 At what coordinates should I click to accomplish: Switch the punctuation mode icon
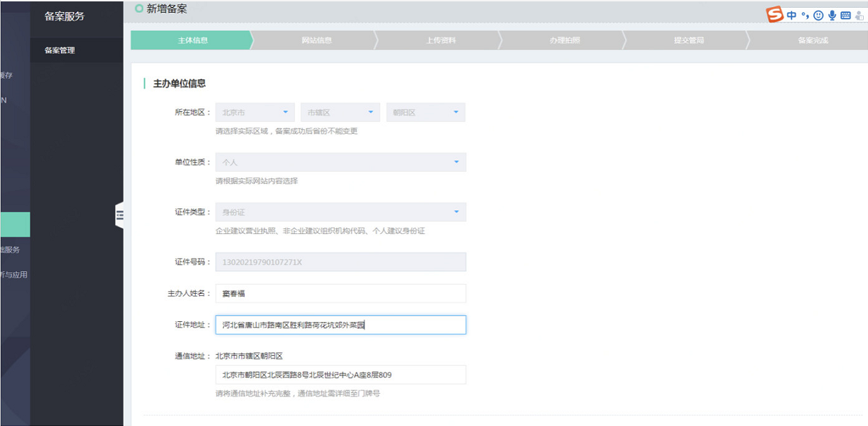(x=805, y=15)
